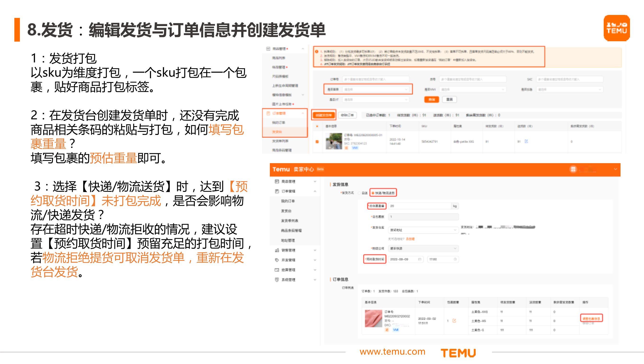The height and width of the screenshot is (364, 644).
Task: Click 订单管理 icon in Seller Center sidebar
Action: (277, 191)
